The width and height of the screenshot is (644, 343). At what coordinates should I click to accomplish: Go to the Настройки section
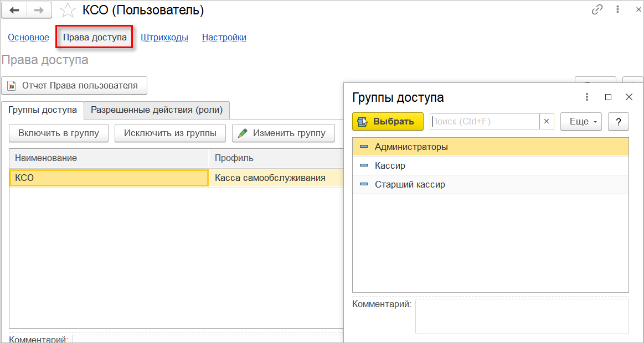224,38
